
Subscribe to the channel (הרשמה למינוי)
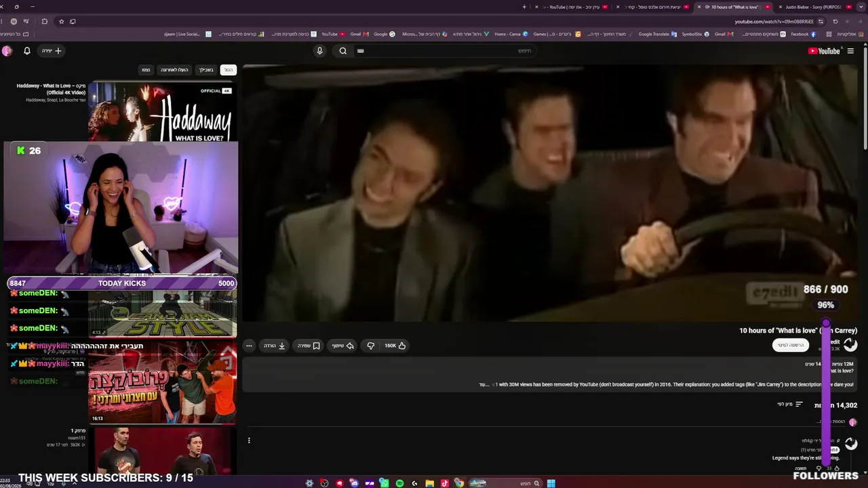point(791,345)
